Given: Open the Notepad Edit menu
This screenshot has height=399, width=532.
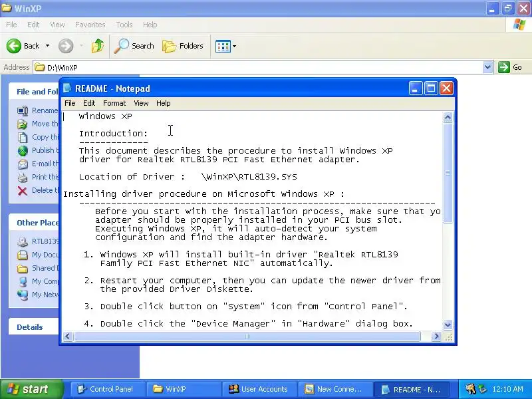Looking at the screenshot, I should pyautogui.click(x=89, y=103).
